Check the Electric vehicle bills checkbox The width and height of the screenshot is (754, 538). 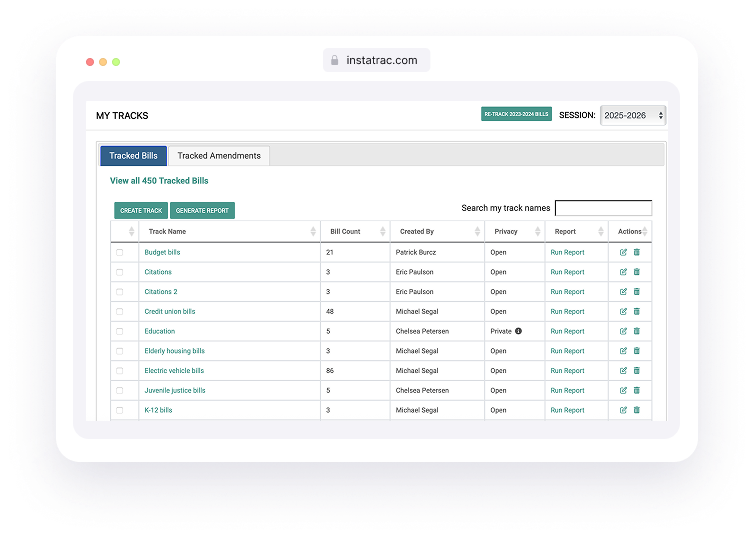(x=120, y=371)
